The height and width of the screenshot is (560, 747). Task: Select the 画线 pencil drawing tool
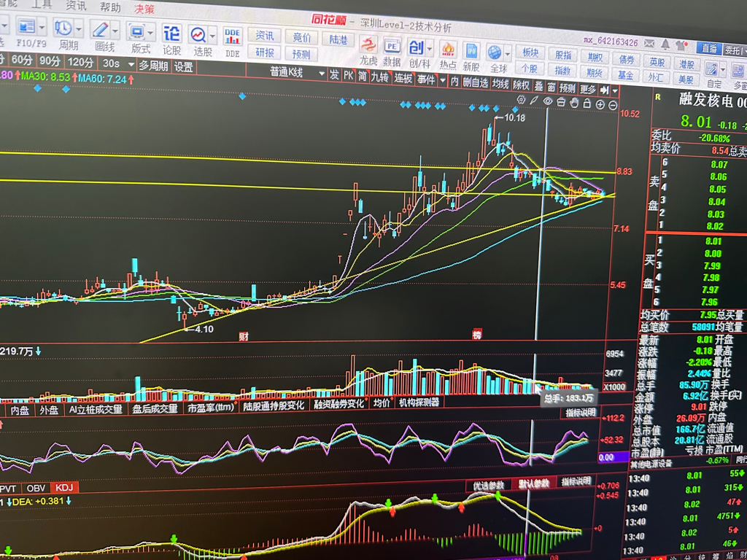(100, 29)
